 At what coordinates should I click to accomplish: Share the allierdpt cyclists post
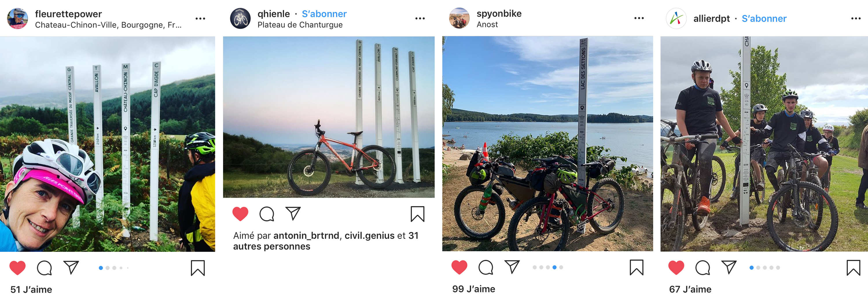pyautogui.click(x=729, y=267)
